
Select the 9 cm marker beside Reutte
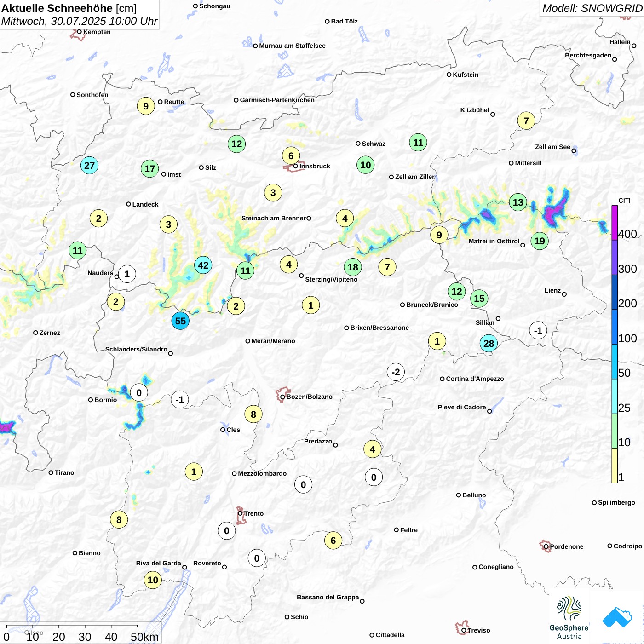(x=146, y=106)
